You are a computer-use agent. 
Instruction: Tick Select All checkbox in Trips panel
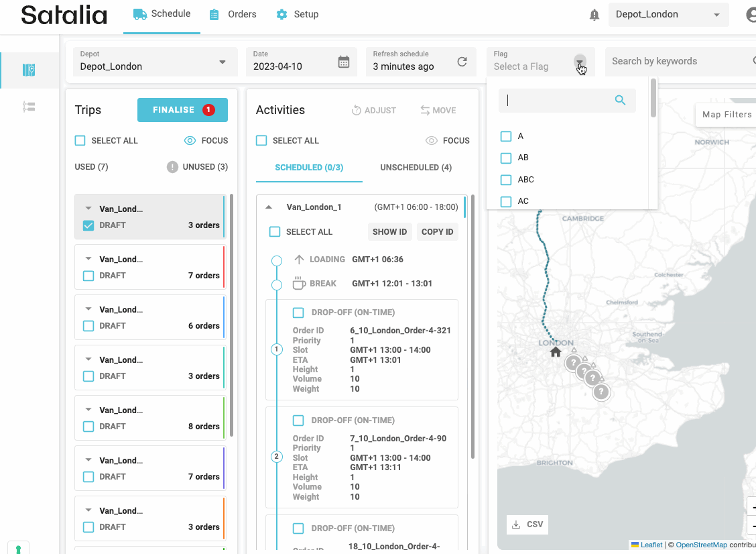pyautogui.click(x=80, y=141)
